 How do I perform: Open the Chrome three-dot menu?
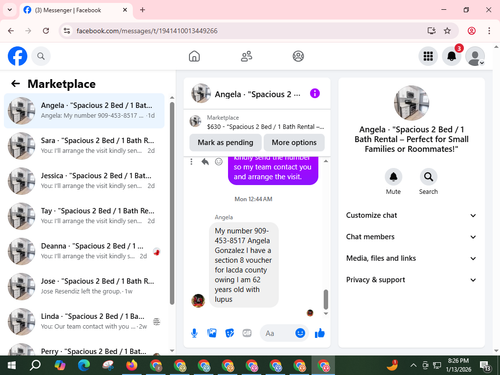489,31
